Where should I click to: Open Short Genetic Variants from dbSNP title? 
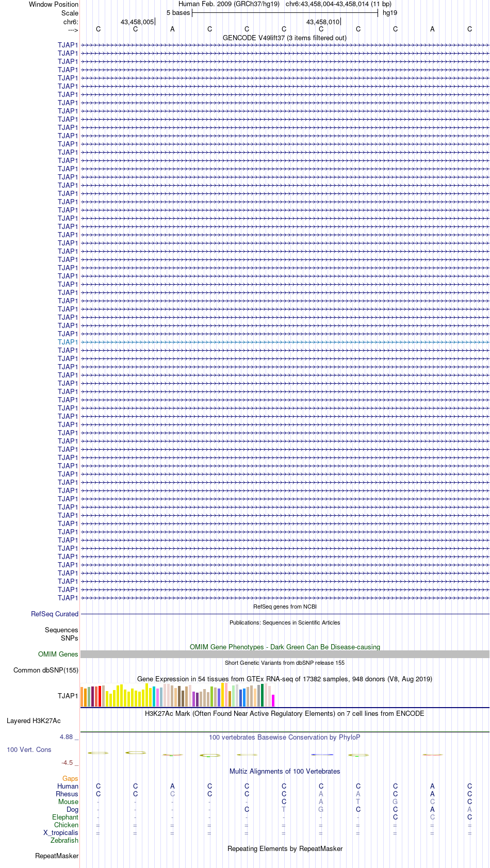point(285,663)
